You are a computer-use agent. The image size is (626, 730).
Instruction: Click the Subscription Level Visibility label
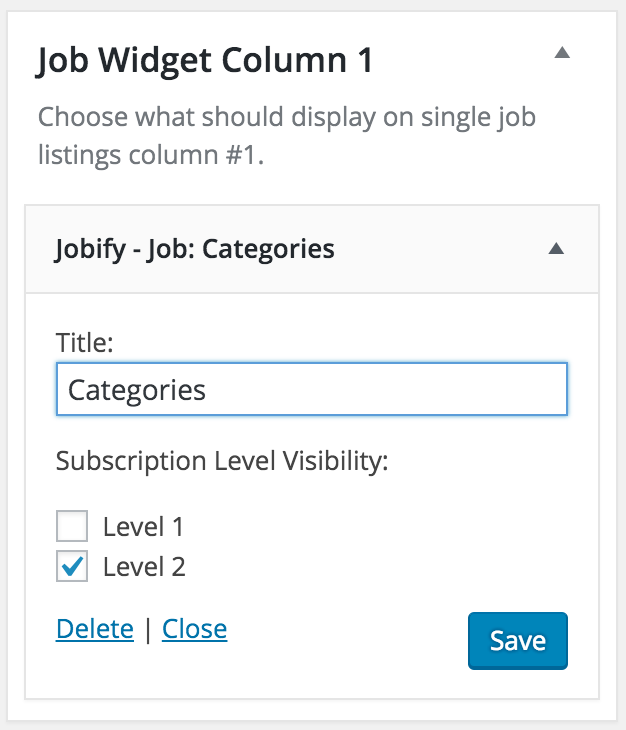222,461
